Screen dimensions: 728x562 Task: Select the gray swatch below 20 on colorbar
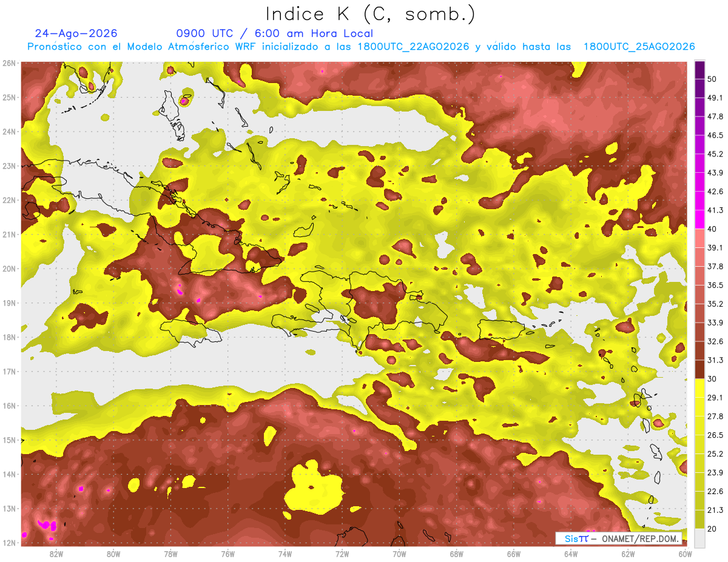click(699, 537)
